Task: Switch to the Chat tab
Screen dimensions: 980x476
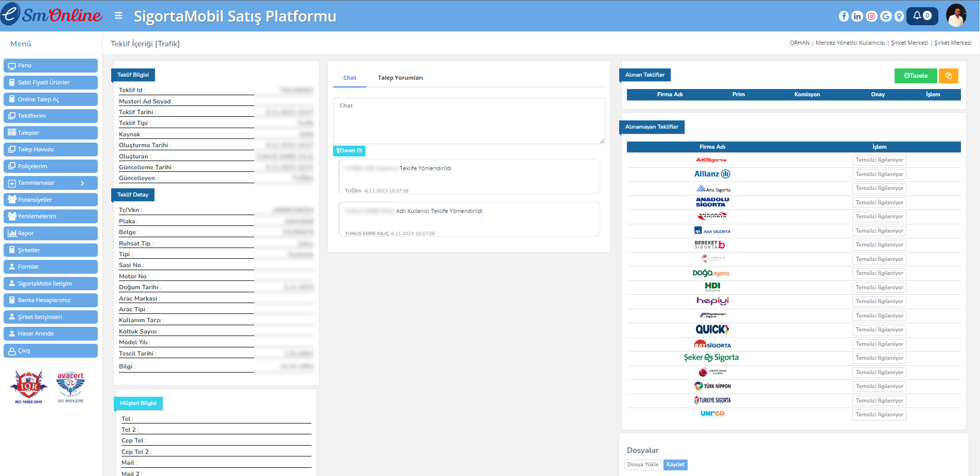Action: (x=349, y=78)
